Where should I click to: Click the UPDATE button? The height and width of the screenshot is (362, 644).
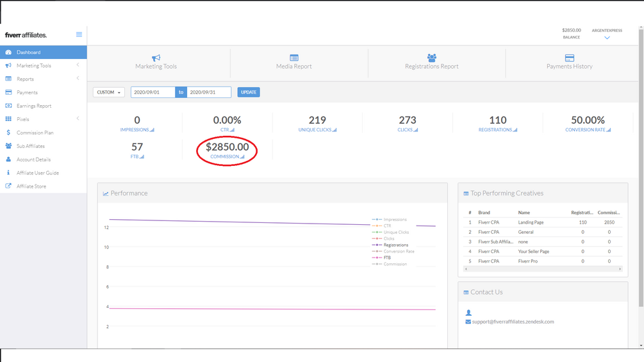pos(249,92)
